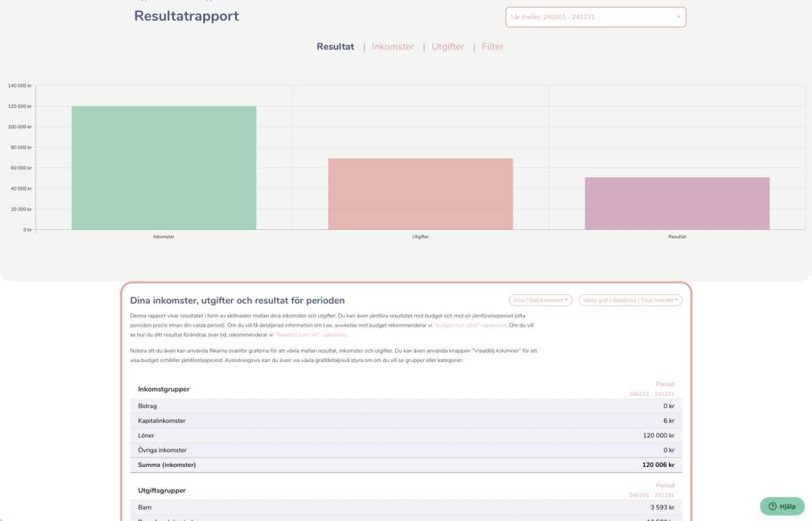Click the caret arrow in period selector
This screenshot has width=812, height=521.
point(679,17)
